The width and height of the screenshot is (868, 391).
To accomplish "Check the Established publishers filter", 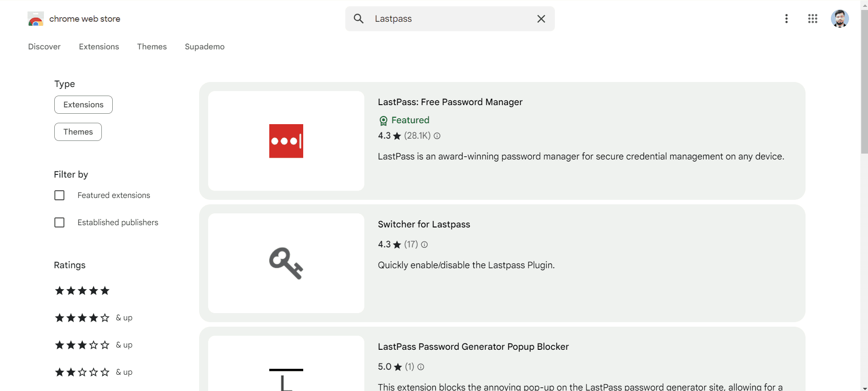I will click(59, 222).
